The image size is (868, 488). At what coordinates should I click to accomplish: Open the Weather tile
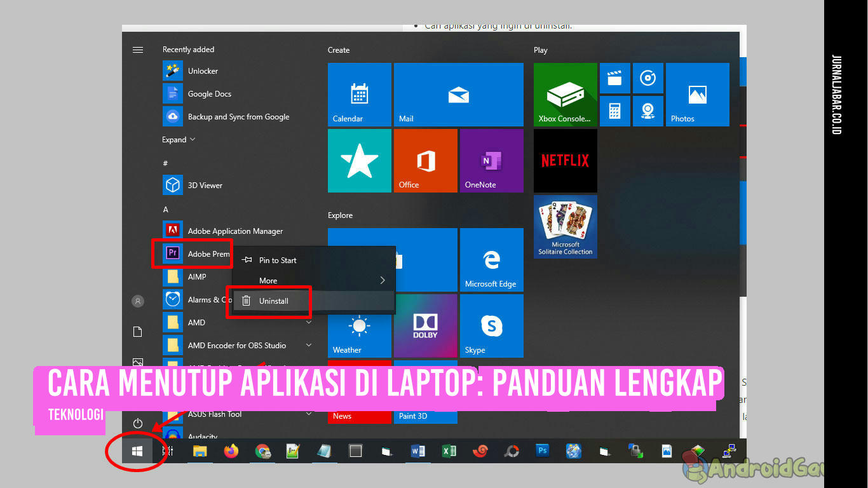[360, 325]
